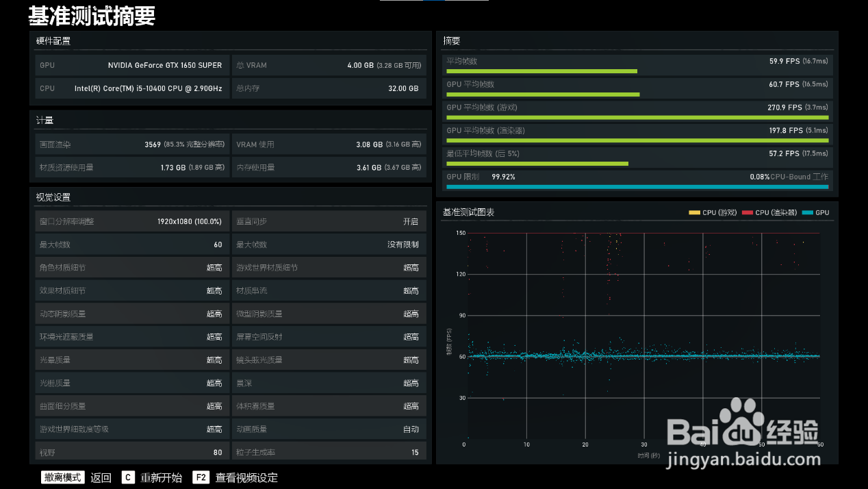The width and height of the screenshot is (868, 489).
Task: Choose 重新开始 to restart benchmark
Action: (162, 478)
